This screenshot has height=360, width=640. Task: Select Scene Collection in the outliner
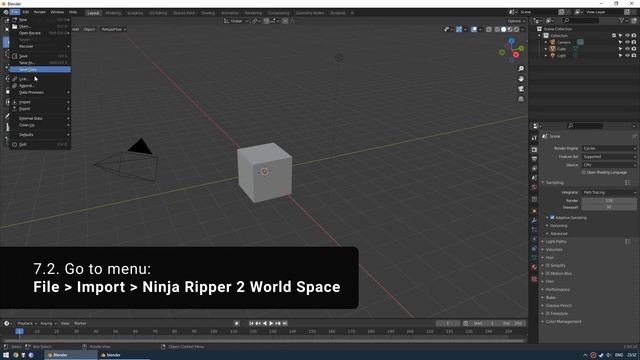click(x=558, y=29)
